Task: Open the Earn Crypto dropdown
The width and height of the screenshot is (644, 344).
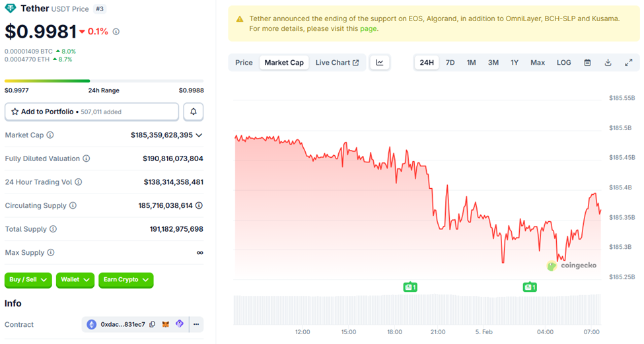Action: [125, 280]
